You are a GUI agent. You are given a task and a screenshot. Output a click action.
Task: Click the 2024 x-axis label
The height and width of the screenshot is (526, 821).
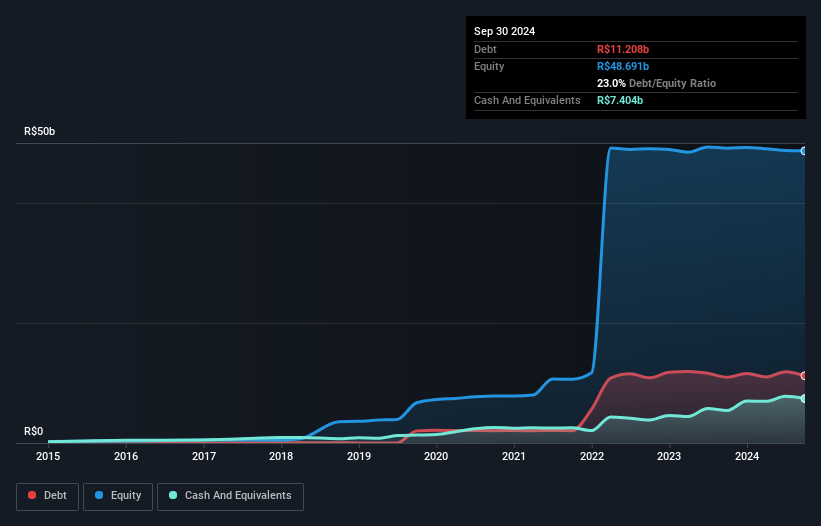click(x=747, y=456)
